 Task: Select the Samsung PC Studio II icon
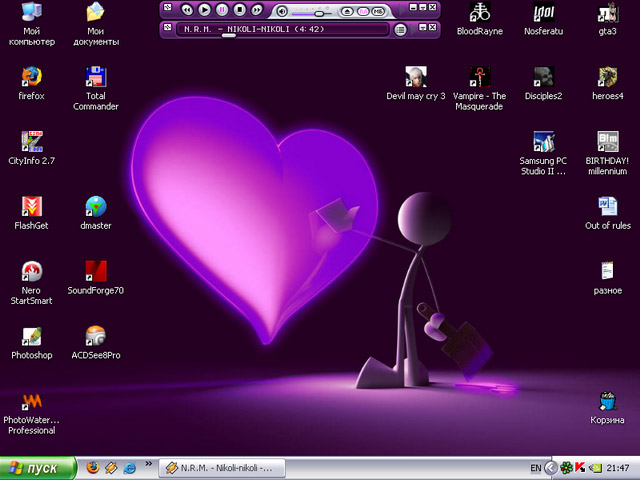click(543, 153)
